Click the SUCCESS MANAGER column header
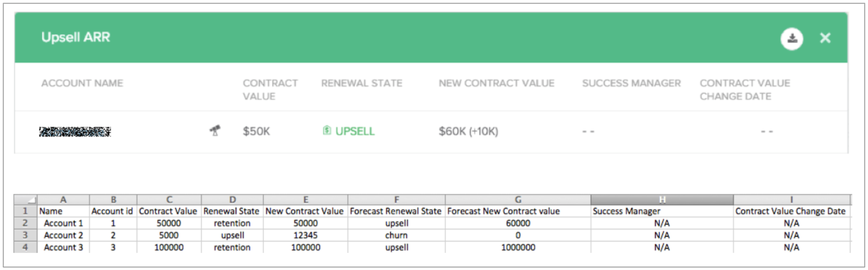This screenshot has height=270, width=868. 631,83
